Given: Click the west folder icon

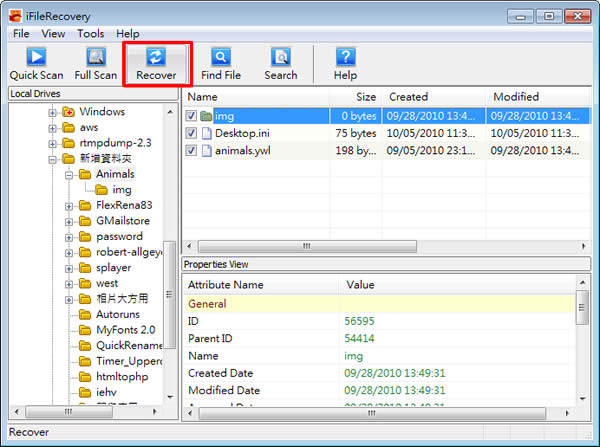Looking at the screenshot, I should coord(85,283).
